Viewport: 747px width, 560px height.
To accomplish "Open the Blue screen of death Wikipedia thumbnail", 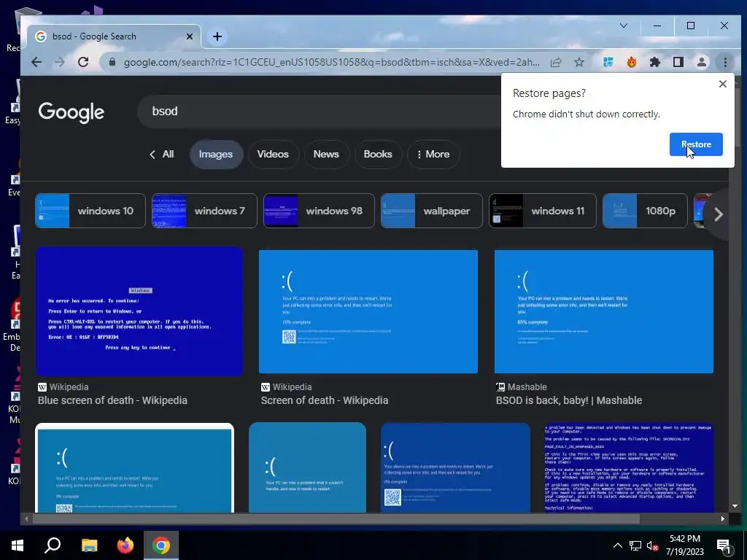I will [x=139, y=311].
